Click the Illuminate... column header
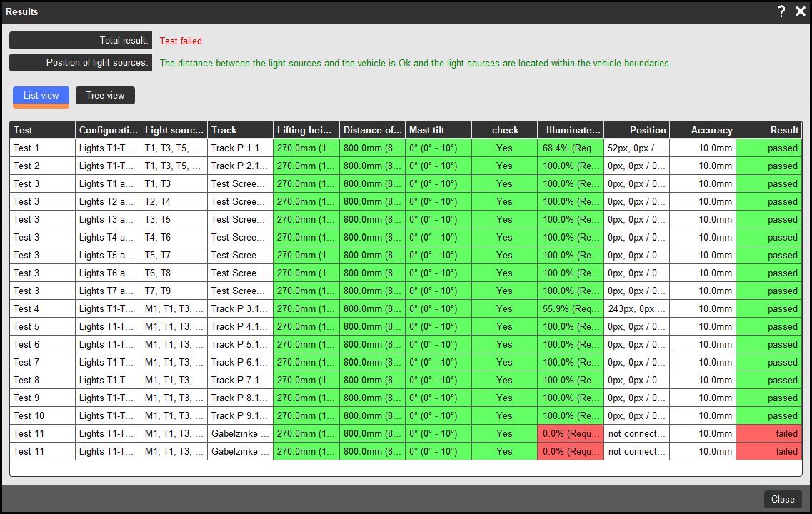 571,131
